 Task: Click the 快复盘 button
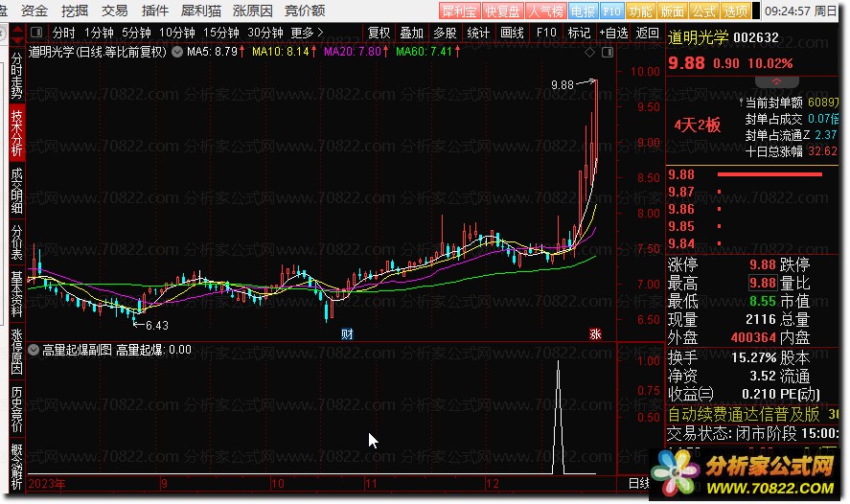point(502,11)
